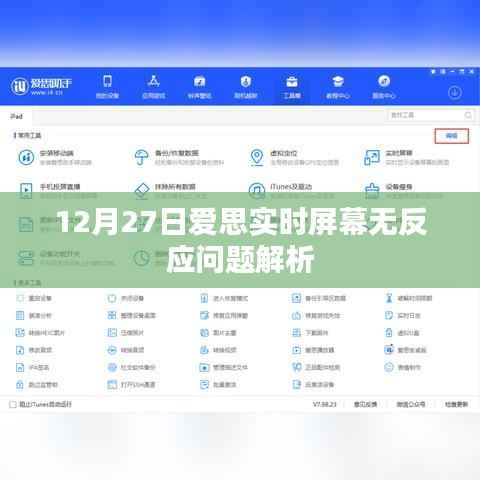Click the i4 爱思助手 logo

[41, 86]
